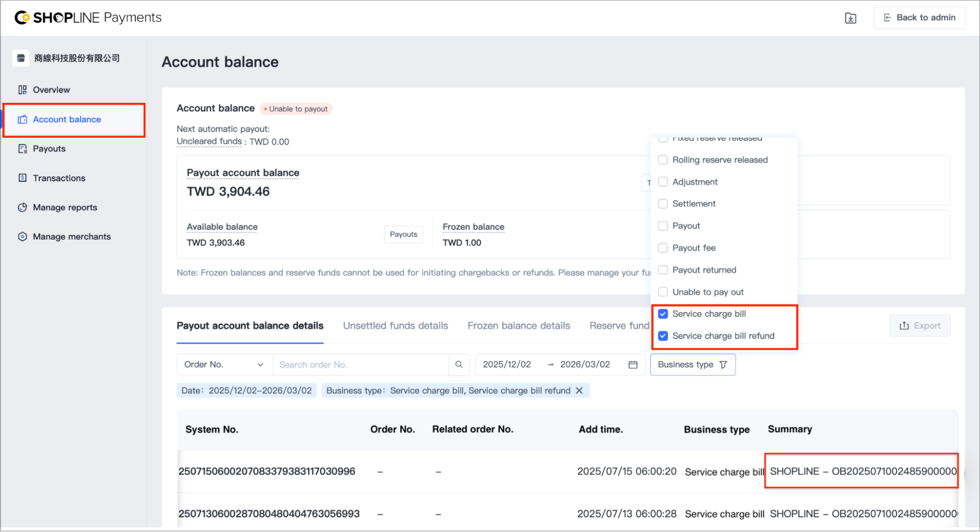Switch to Frozen balance details tab

519,326
